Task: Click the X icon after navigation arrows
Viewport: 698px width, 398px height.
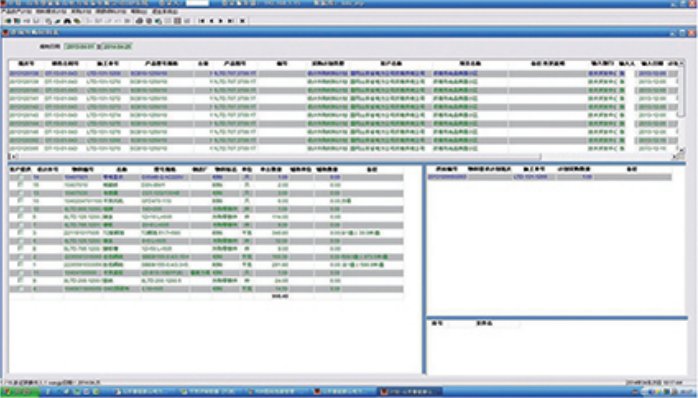Action: 243,21
